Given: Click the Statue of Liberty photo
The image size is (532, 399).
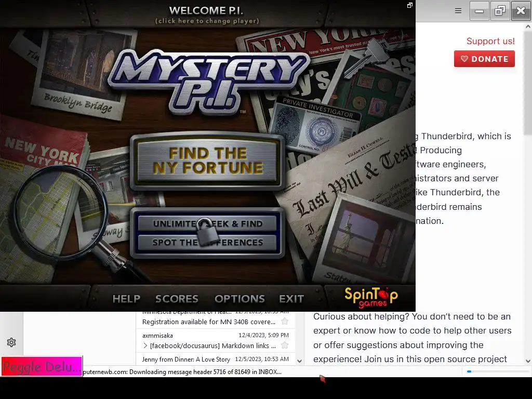Looking at the screenshot, I should 365,239.
